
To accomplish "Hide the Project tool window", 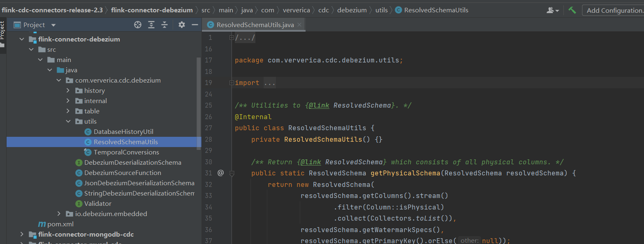I will pyautogui.click(x=195, y=25).
